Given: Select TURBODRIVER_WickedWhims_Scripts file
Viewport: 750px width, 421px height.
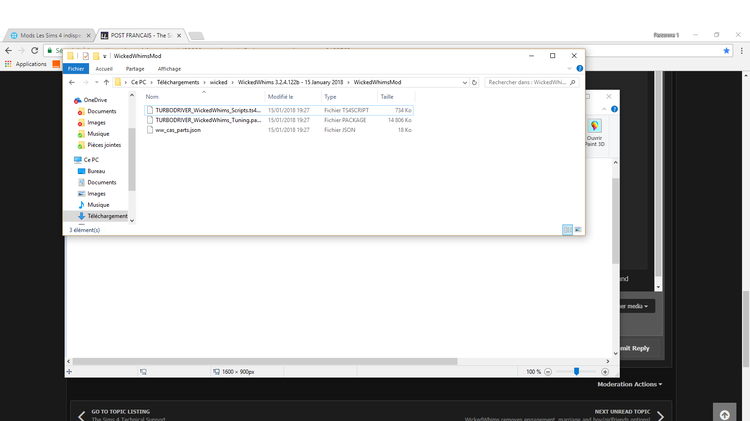Looking at the screenshot, I should click(x=278, y=110).
